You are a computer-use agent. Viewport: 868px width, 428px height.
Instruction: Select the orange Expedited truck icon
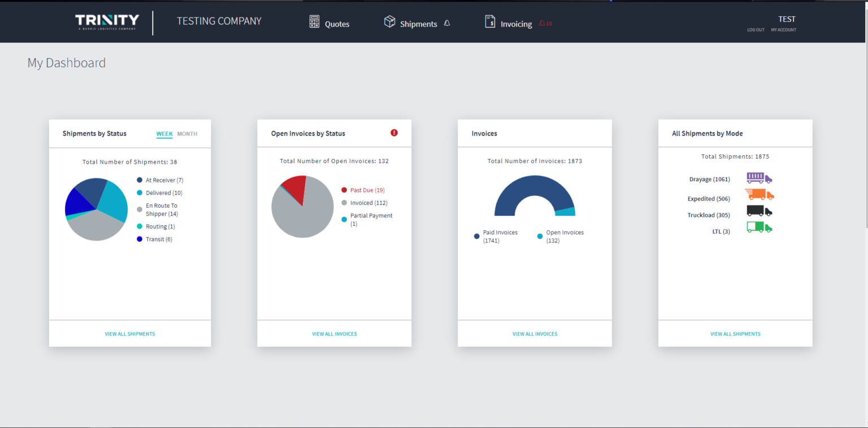(759, 194)
